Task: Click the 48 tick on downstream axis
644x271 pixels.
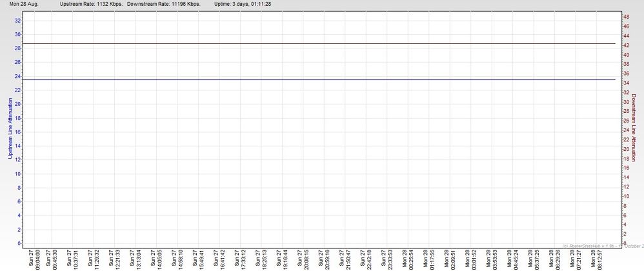Action: click(625, 16)
